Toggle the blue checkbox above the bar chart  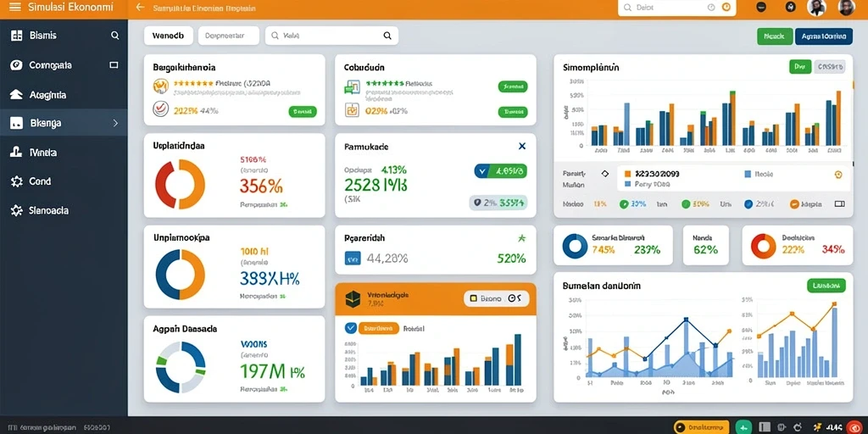tap(350, 328)
